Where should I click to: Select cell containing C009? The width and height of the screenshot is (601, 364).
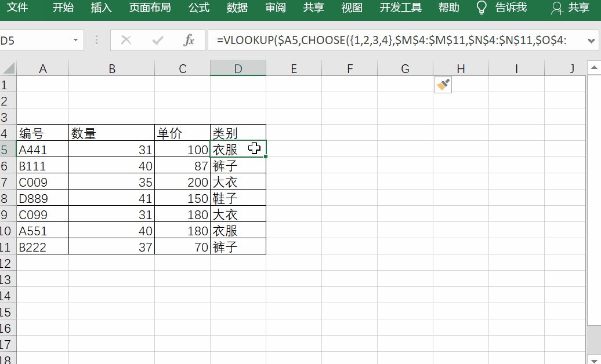coord(42,181)
